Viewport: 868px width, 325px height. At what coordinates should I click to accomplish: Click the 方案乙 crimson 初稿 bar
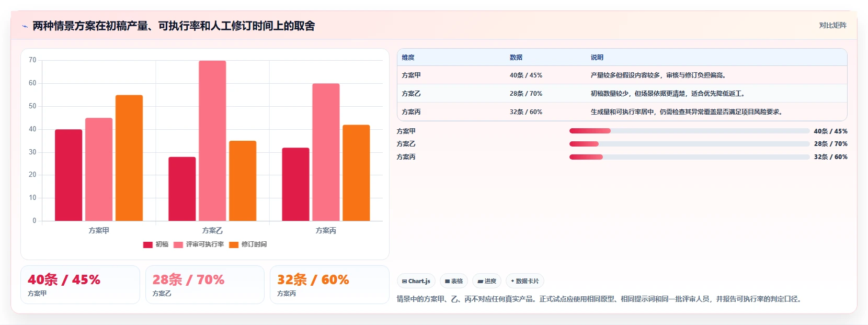pos(182,189)
